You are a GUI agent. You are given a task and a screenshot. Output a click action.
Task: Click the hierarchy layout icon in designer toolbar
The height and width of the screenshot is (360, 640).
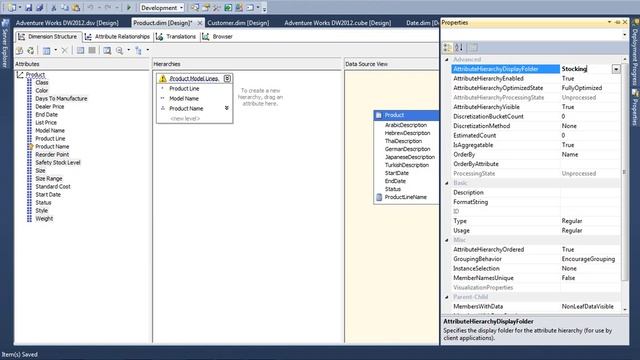coord(138,50)
